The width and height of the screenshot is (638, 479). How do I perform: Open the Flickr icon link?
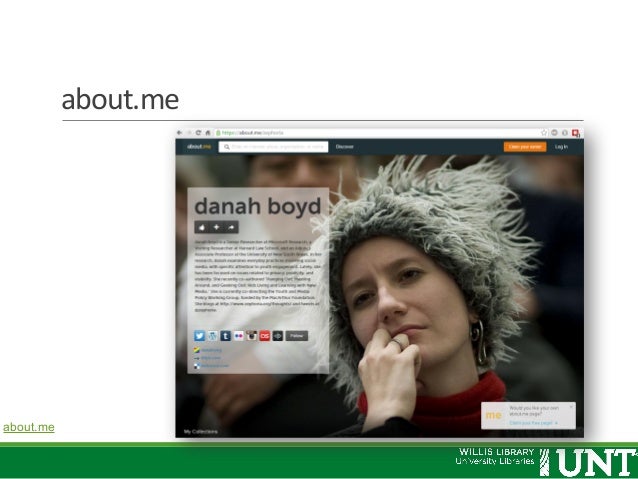pyautogui.click(x=238, y=336)
